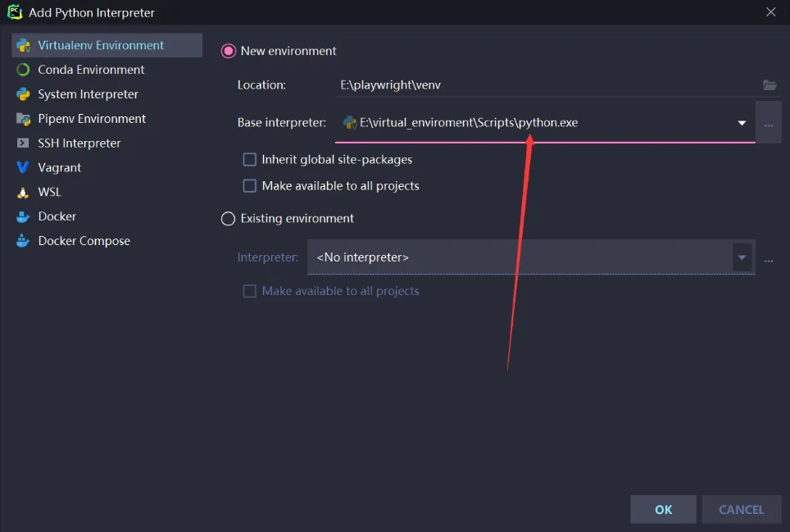Expand the Base interpreter dropdown

pos(742,123)
